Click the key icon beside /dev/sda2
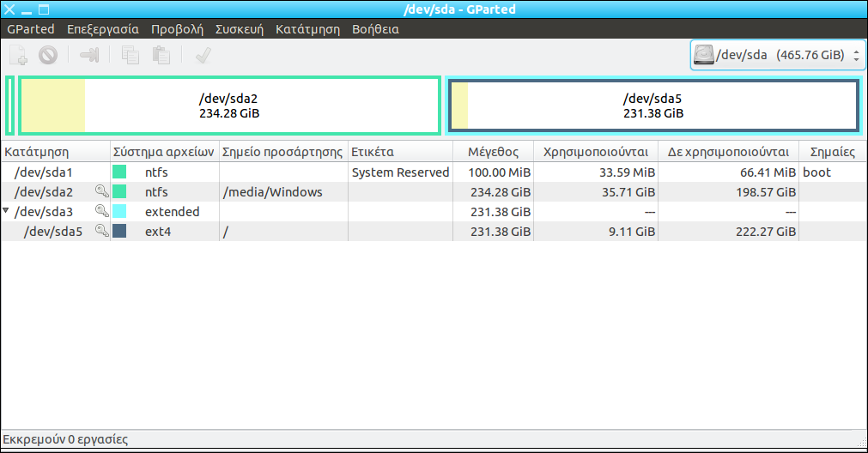The image size is (868, 453). [102, 192]
